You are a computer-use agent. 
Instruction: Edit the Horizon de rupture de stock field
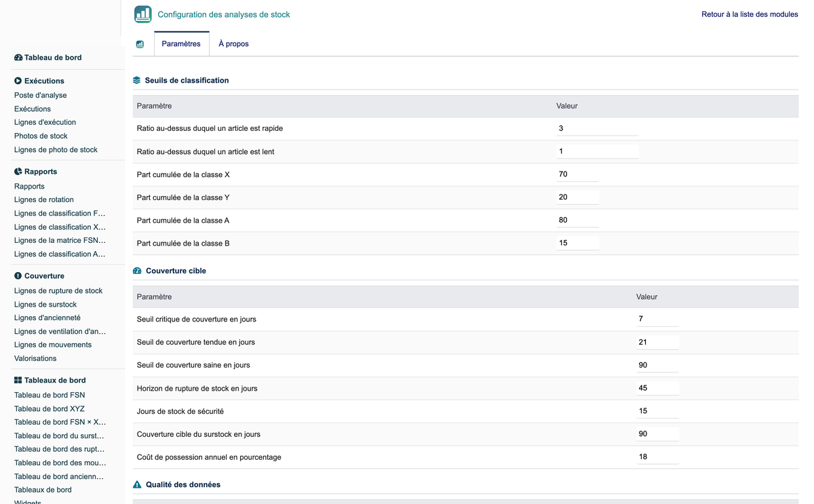tap(657, 388)
